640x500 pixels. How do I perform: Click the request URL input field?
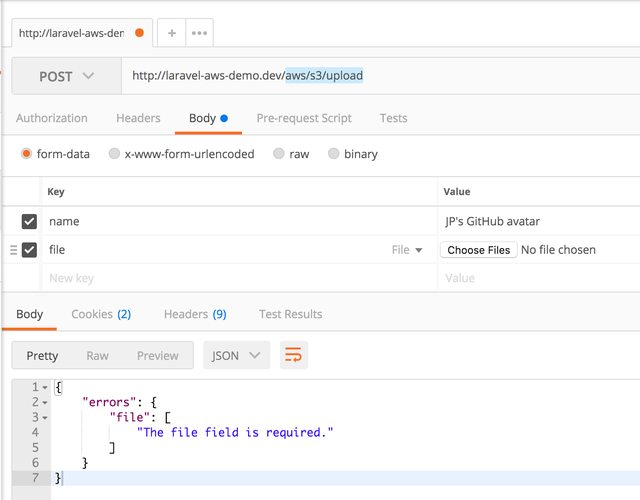pyautogui.click(x=380, y=76)
